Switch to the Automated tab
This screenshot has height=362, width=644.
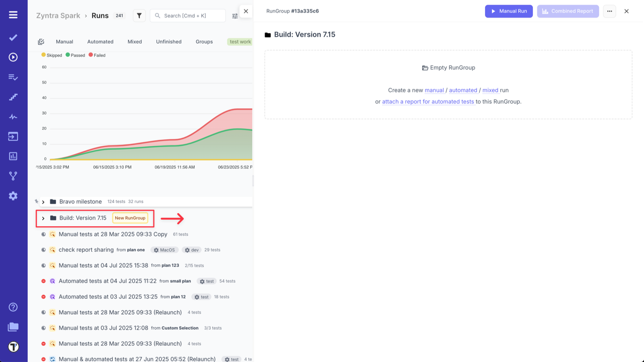[x=100, y=42]
